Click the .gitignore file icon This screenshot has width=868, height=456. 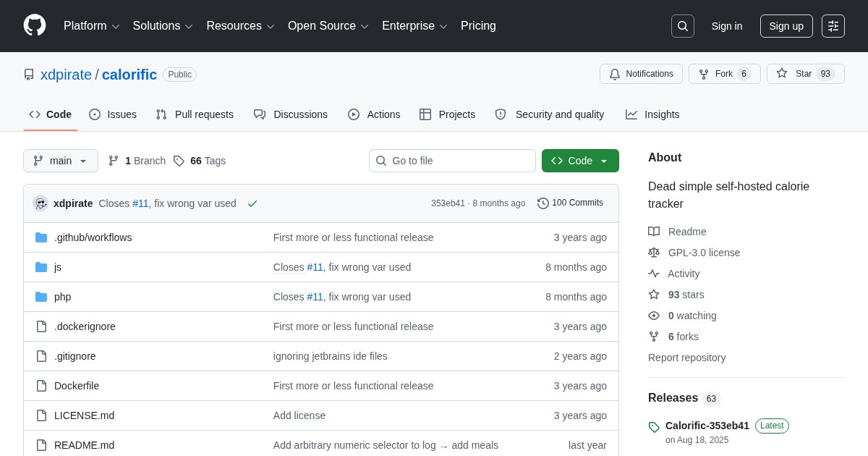point(41,356)
